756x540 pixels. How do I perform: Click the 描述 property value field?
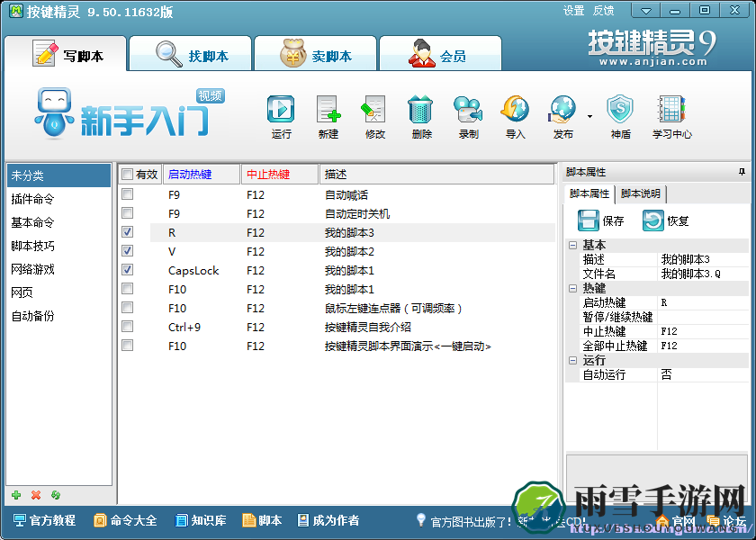pyautogui.click(x=703, y=259)
